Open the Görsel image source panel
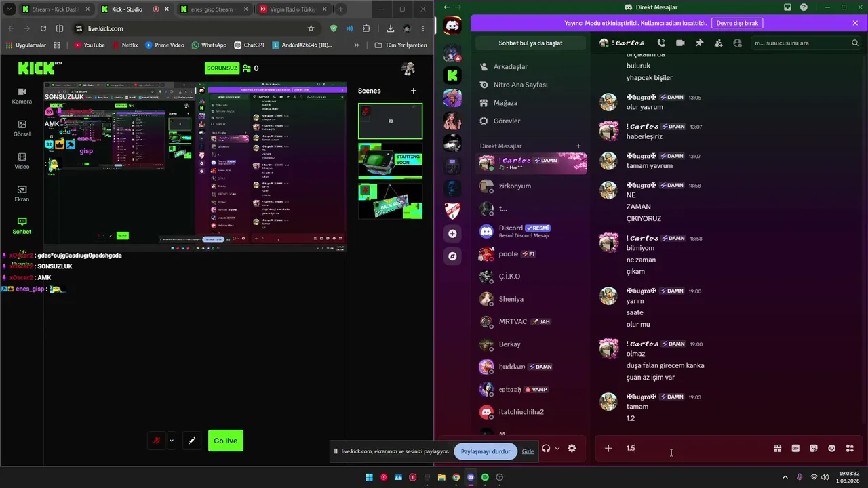 22,129
